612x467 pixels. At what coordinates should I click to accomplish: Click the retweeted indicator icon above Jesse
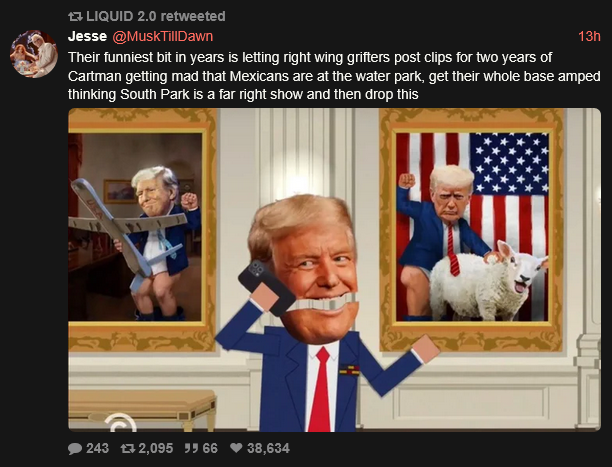pyautogui.click(x=75, y=16)
